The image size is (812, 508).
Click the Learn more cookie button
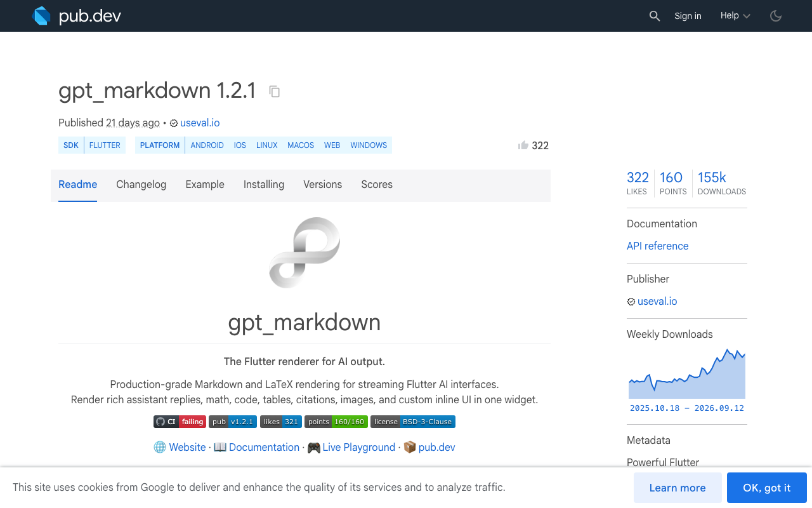pyautogui.click(x=678, y=488)
